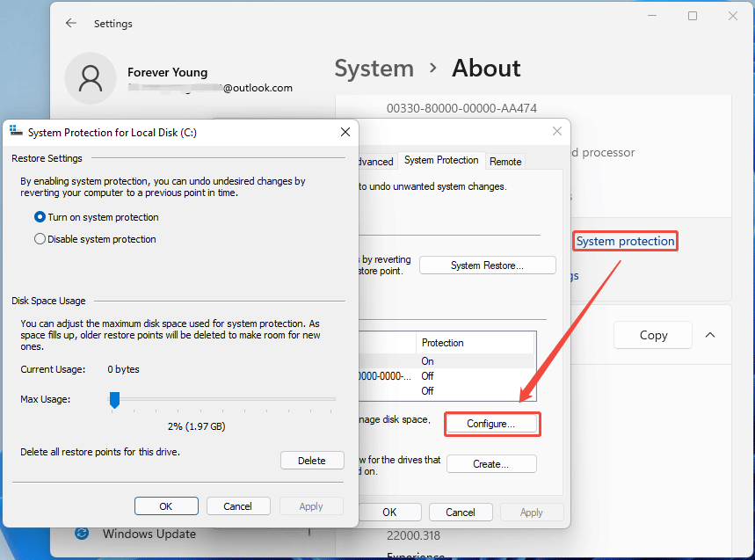755x560 pixels.
Task: Switch to the Remote tab
Action: point(505,161)
